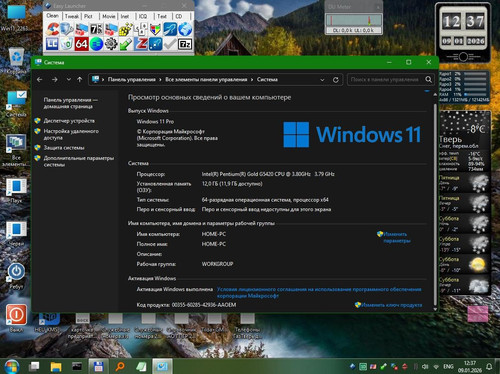Click the green arrow USB icon in Easy Launcher
The image size is (500, 374).
[126, 44]
